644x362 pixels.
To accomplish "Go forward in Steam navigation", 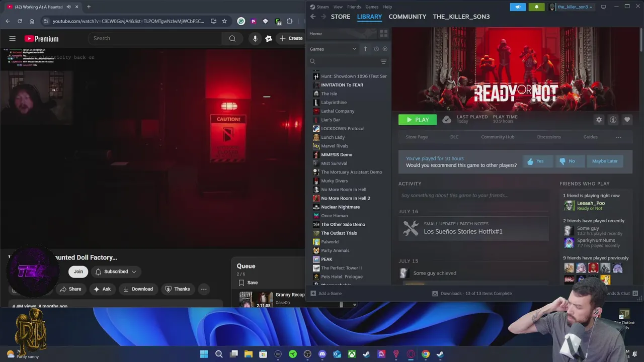I will [x=324, y=17].
